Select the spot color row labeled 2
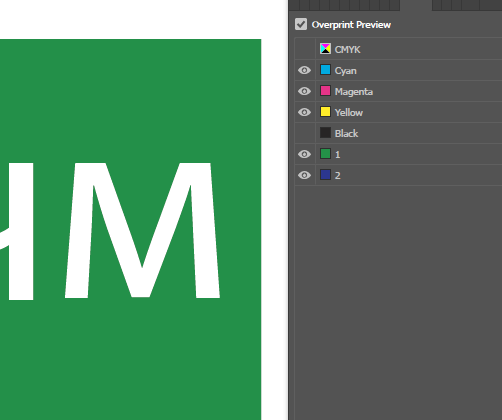The height and width of the screenshot is (420, 502). pos(338,176)
